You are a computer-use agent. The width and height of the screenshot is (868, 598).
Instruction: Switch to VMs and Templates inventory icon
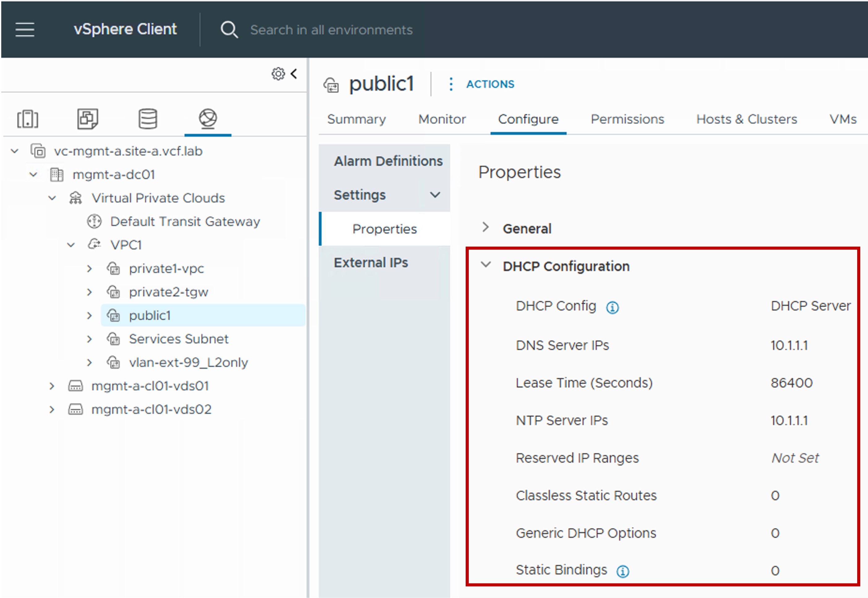coord(88,119)
